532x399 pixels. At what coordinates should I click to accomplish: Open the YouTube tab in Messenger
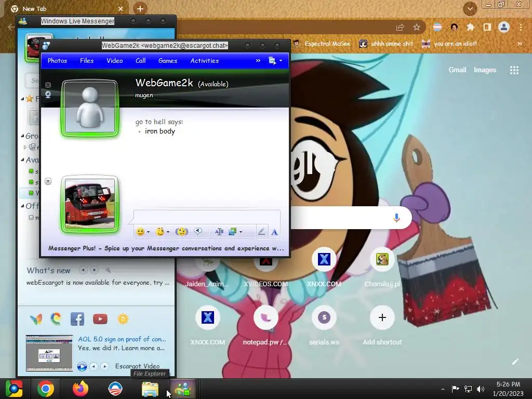[100, 319]
